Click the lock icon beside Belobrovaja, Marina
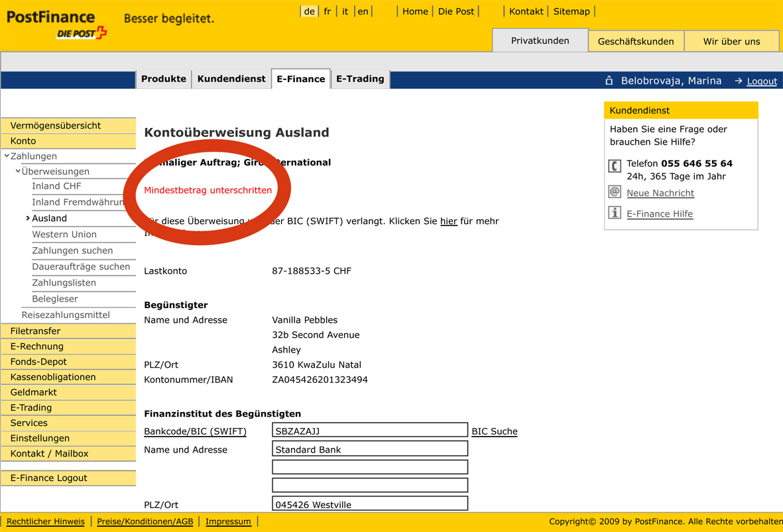The image size is (783, 532). 609,80
